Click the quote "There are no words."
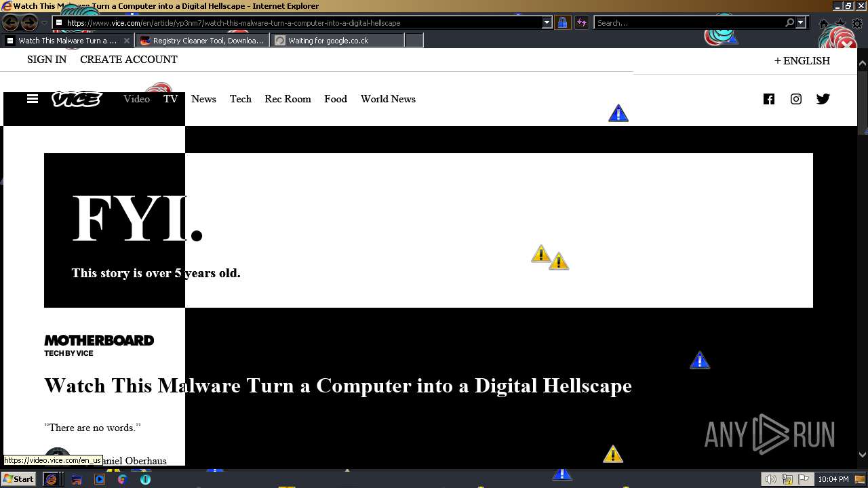The height and width of the screenshot is (488, 868). 92,428
